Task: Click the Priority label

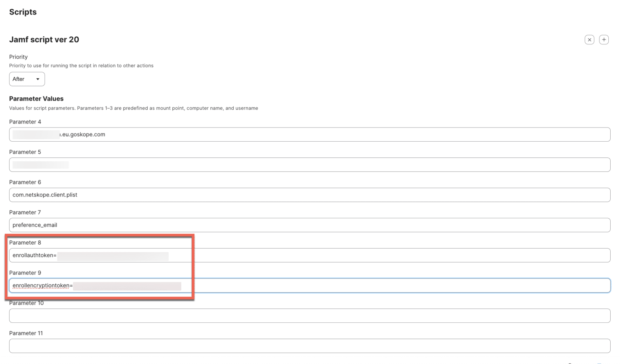Action: click(18, 56)
